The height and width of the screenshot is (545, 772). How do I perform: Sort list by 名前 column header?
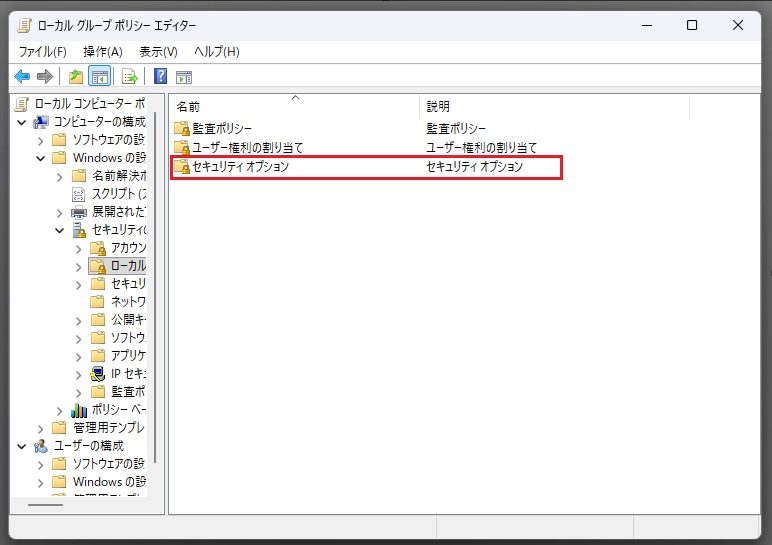click(x=294, y=106)
